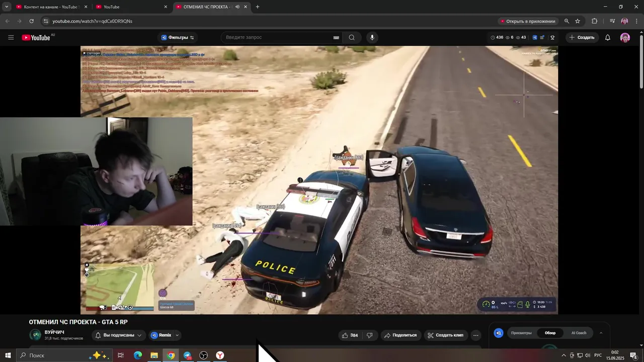Open the media control music-note icon

coord(612,21)
